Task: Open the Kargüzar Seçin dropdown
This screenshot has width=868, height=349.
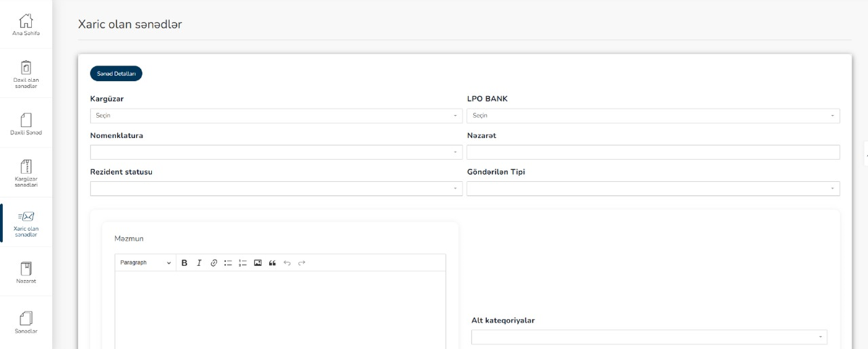Action: click(276, 116)
